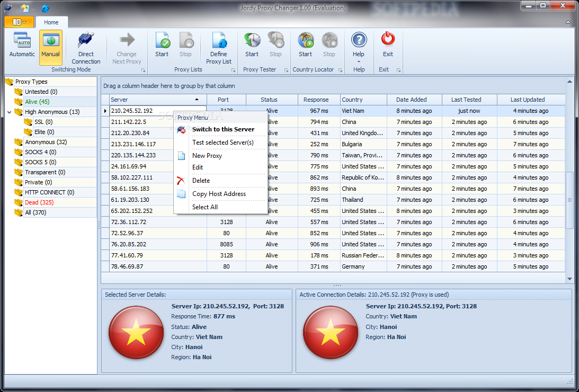579x392 pixels.
Task: Select Untested (0) proxy type
Action: tap(41, 92)
